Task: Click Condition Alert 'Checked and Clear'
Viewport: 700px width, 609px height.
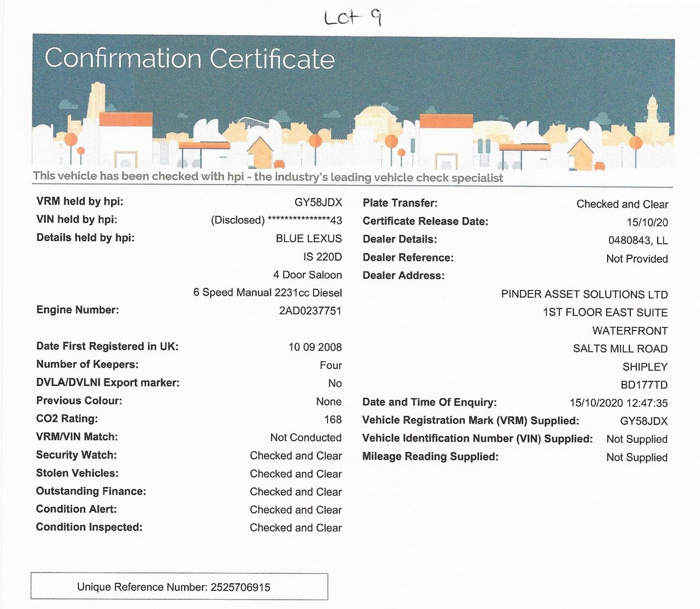Action: click(x=296, y=510)
